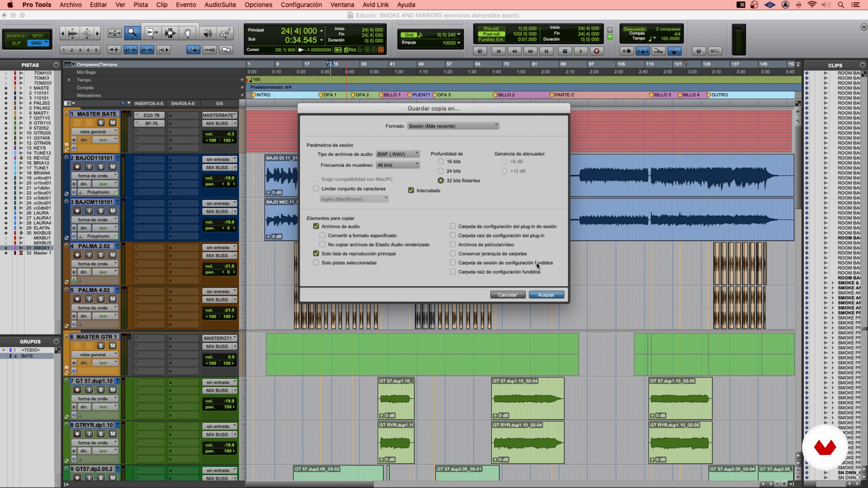Open the Editar menu
The height and width of the screenshot is (488, 868).
(98, 5)
